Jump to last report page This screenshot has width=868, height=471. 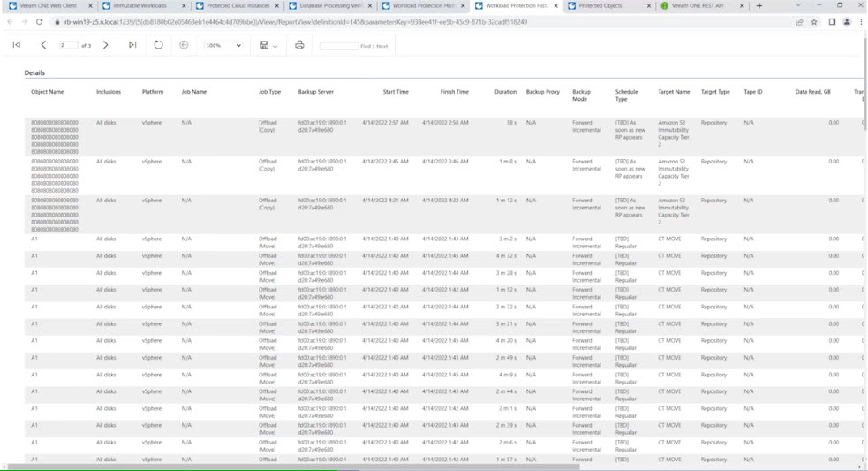point(132,45)
